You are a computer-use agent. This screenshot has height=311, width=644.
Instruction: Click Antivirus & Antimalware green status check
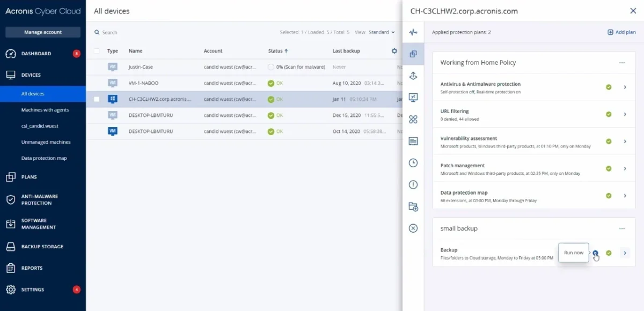coord(609,87)
